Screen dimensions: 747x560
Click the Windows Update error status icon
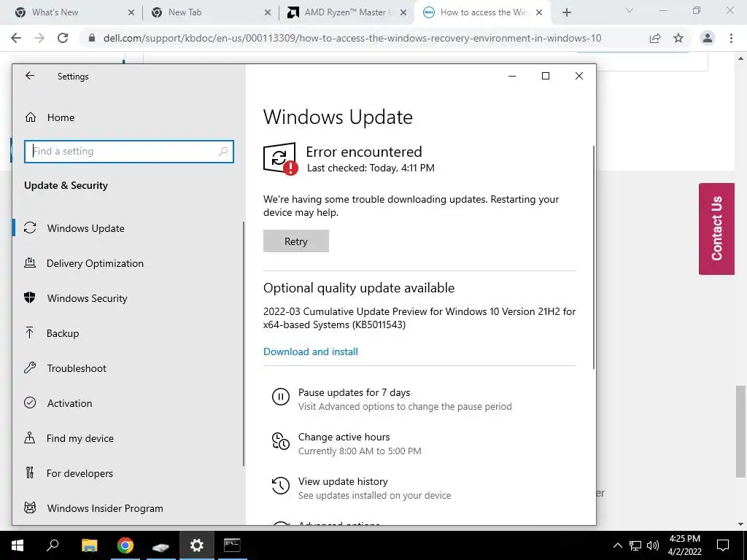point(280,158)
